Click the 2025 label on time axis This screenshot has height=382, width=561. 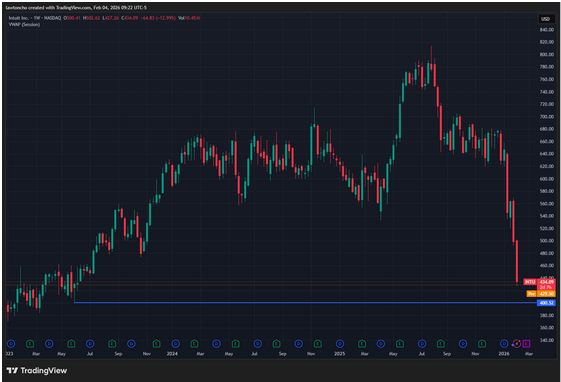point(340,354)
